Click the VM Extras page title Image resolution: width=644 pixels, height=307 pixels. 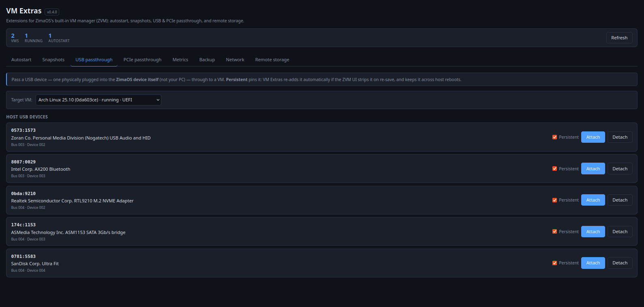click(x=24, y=11)
